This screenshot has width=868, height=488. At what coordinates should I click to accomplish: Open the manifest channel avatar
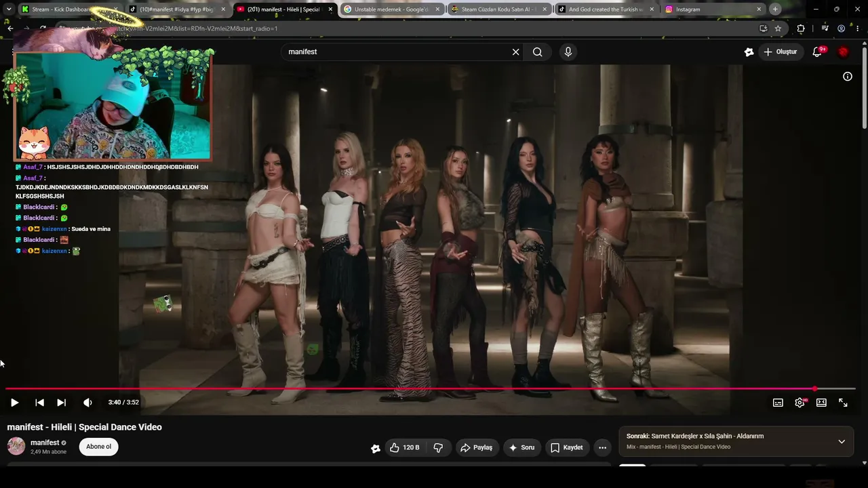16,446
